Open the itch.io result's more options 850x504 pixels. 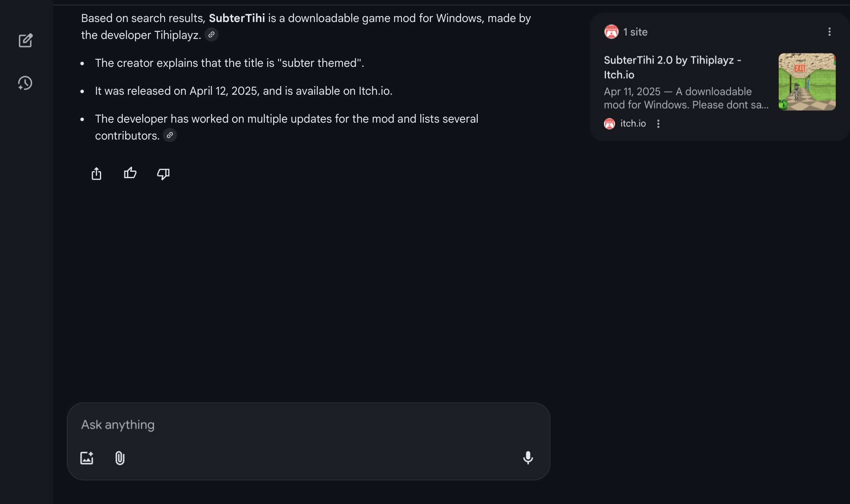click(x=658, y=124)
